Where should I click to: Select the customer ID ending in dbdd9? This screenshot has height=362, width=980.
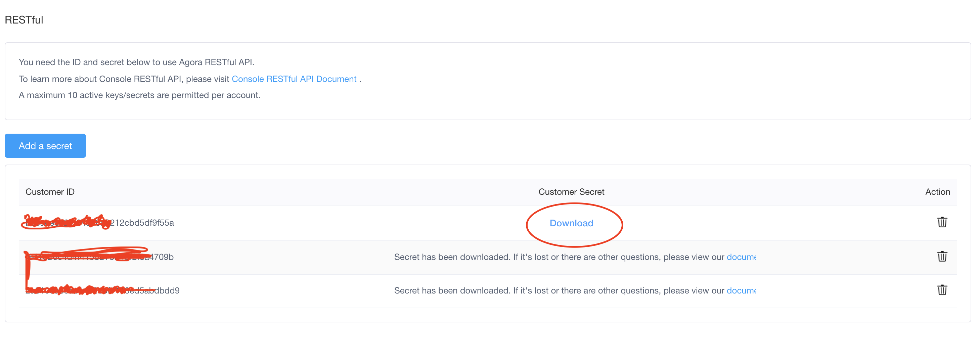103,290
